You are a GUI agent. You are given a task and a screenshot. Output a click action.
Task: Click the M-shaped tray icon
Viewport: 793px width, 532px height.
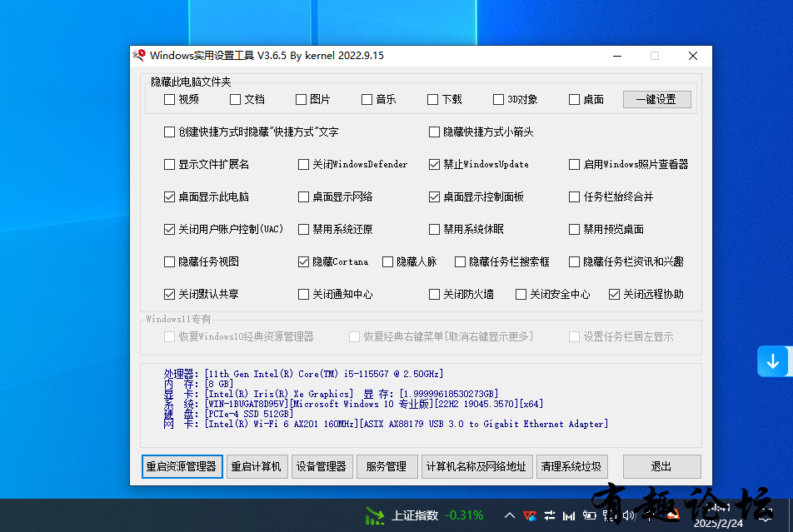(569, 515)
